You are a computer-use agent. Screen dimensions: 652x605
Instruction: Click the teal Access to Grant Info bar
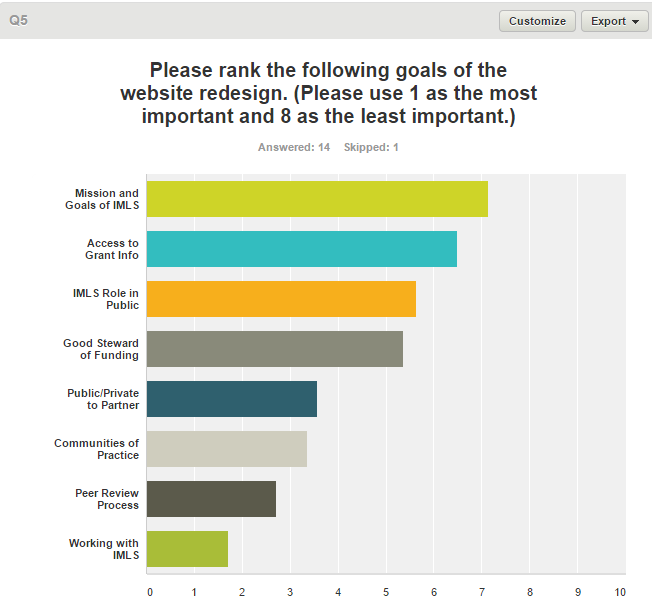tap(301, 249)
